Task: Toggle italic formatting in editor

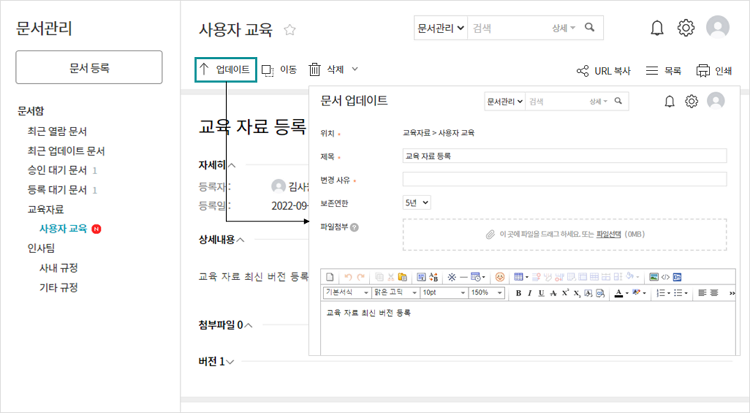Action: 529,293
